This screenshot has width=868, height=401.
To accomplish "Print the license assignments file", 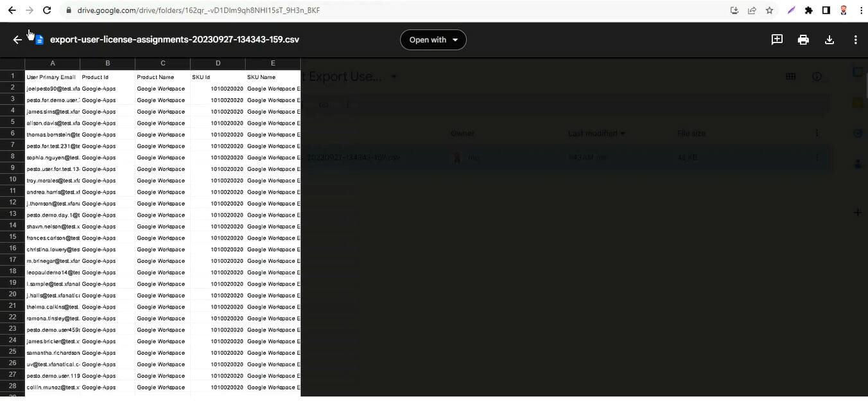I will [x=803, y=39].
